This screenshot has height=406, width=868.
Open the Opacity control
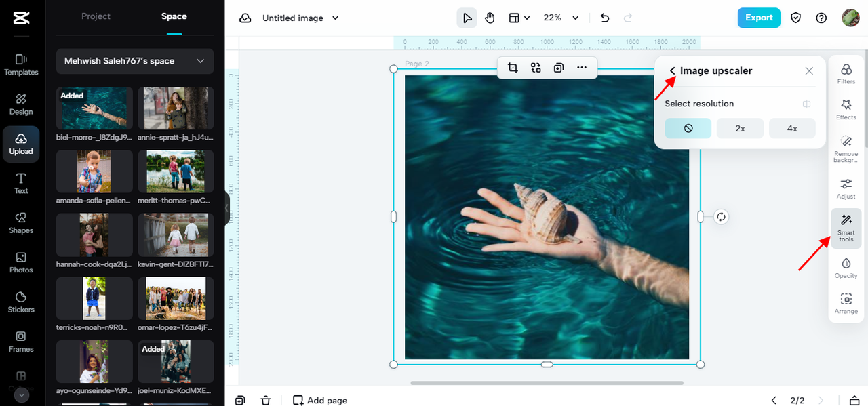click(846, 268)
